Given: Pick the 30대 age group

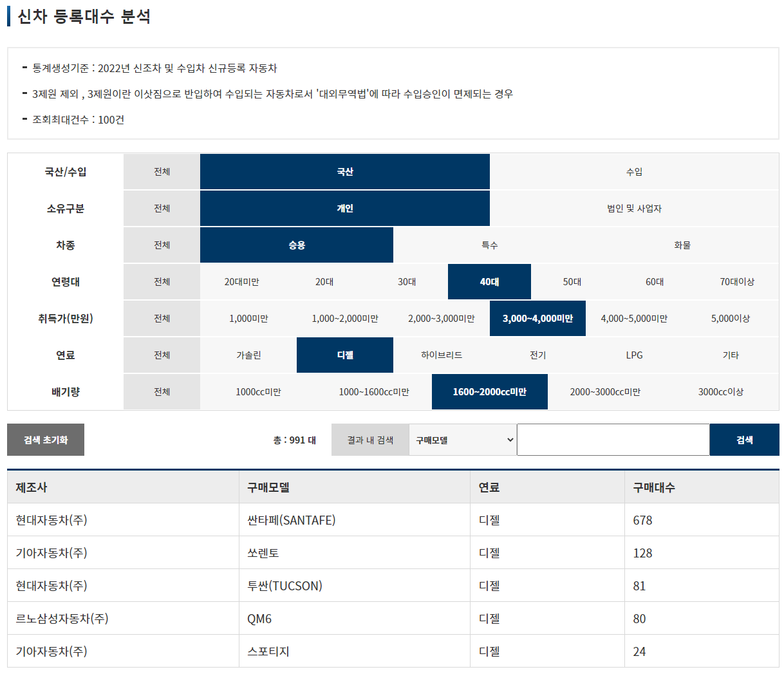Looking at the screenshot, I should tap(407, 282).
